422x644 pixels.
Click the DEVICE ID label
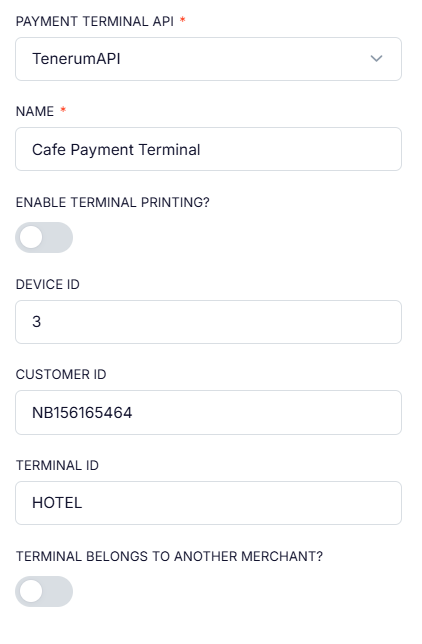(48, 284)
